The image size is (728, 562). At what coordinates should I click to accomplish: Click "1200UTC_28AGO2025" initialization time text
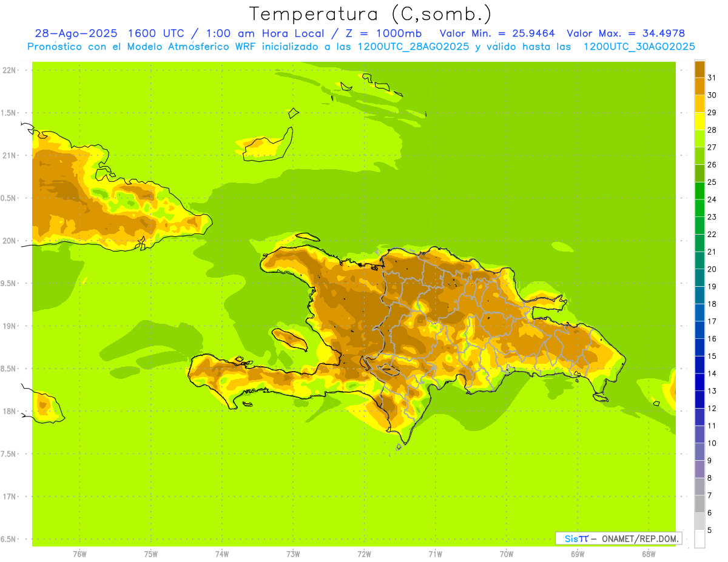point(413,47)
